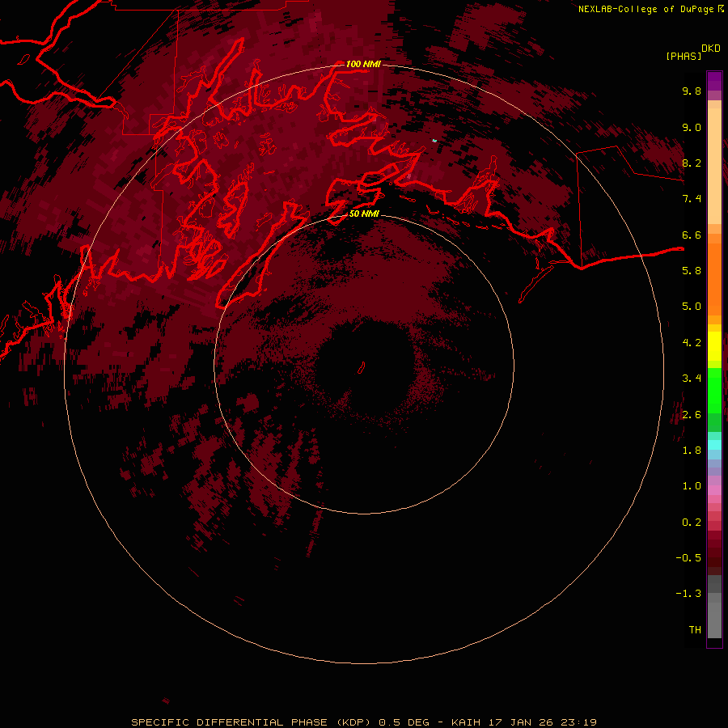The width and height of the screenshot is (728, 728).
Task: Click the 2.6 value on the color scale
Action: [x=692, y=415]
